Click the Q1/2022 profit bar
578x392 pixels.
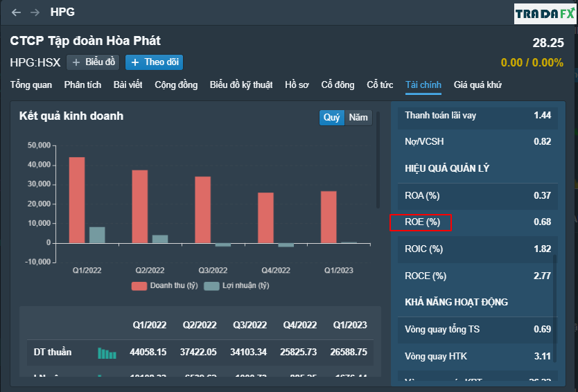(97, 235)
